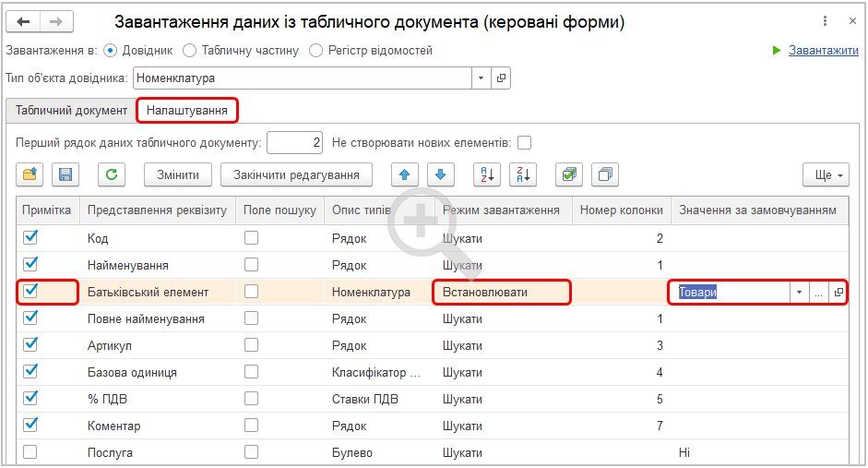Uncheck Примітка box for Батьківський елемент
The image size is (868, 468).
coord(30,291)
